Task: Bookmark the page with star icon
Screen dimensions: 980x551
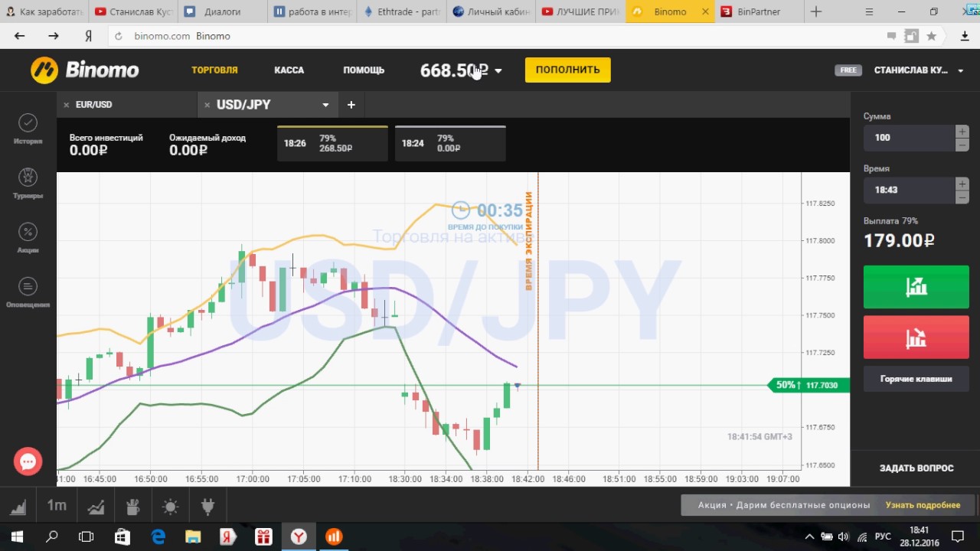Action: point(932,36)
